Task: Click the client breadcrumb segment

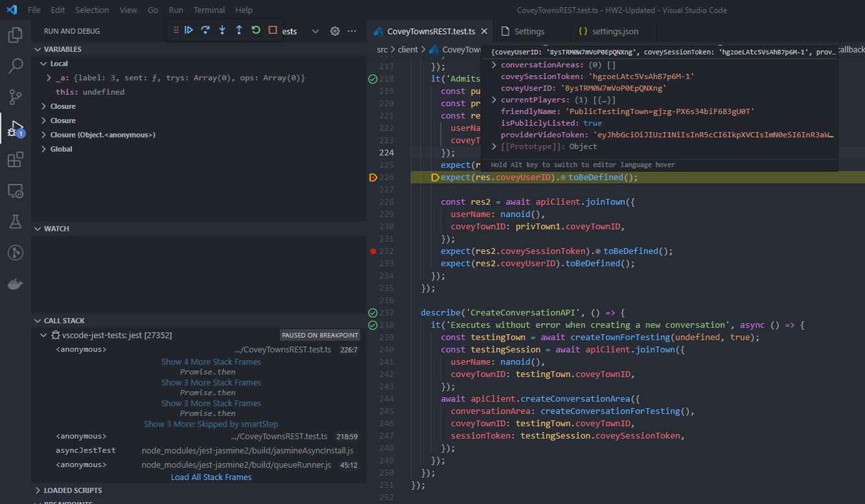Action: (x=408, y=49)
